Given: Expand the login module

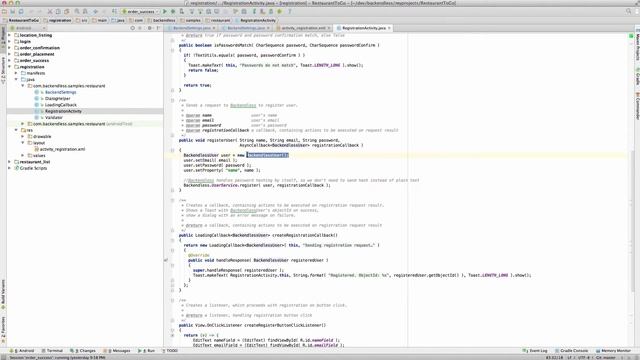Looking at the screenshot, I should [x=9, y=42].
